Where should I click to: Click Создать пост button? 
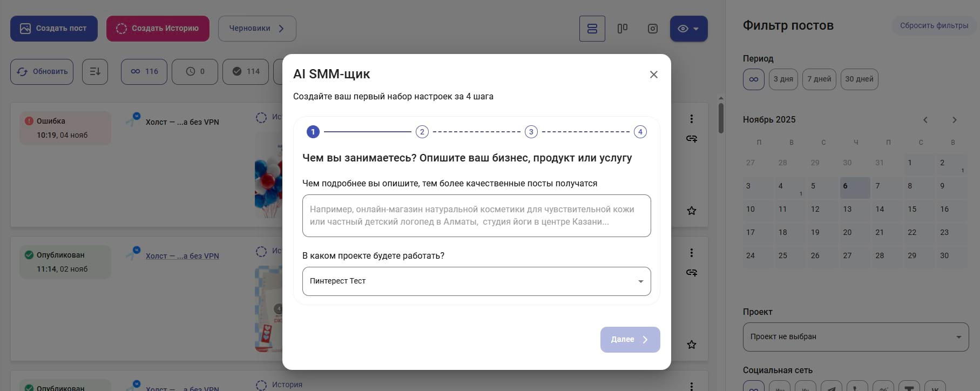click(x=54, y=29)
